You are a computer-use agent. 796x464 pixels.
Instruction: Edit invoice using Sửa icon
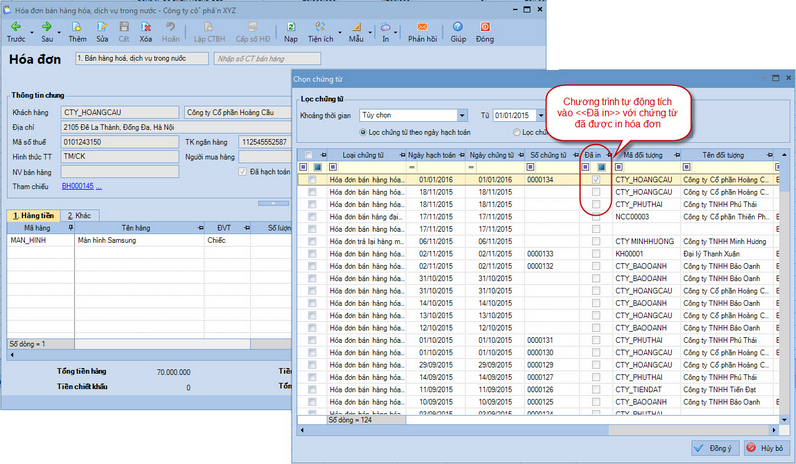pyautogui.click(x=102, y=27)
